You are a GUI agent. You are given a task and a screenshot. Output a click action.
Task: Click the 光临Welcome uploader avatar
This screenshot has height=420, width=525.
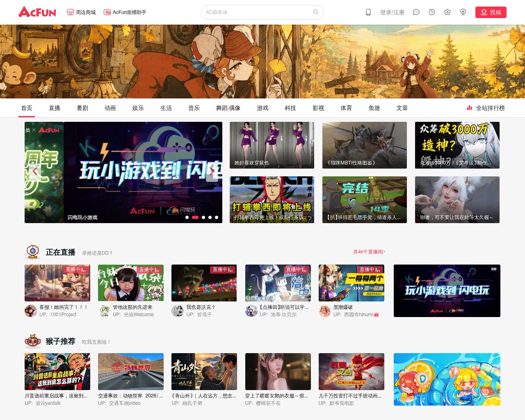click(x=104, y=311)
